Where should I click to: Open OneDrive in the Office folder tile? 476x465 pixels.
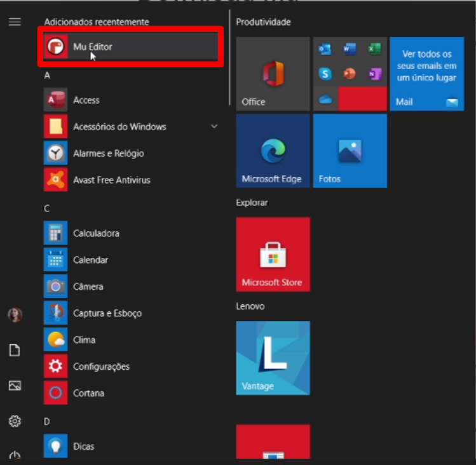[325, 99]
